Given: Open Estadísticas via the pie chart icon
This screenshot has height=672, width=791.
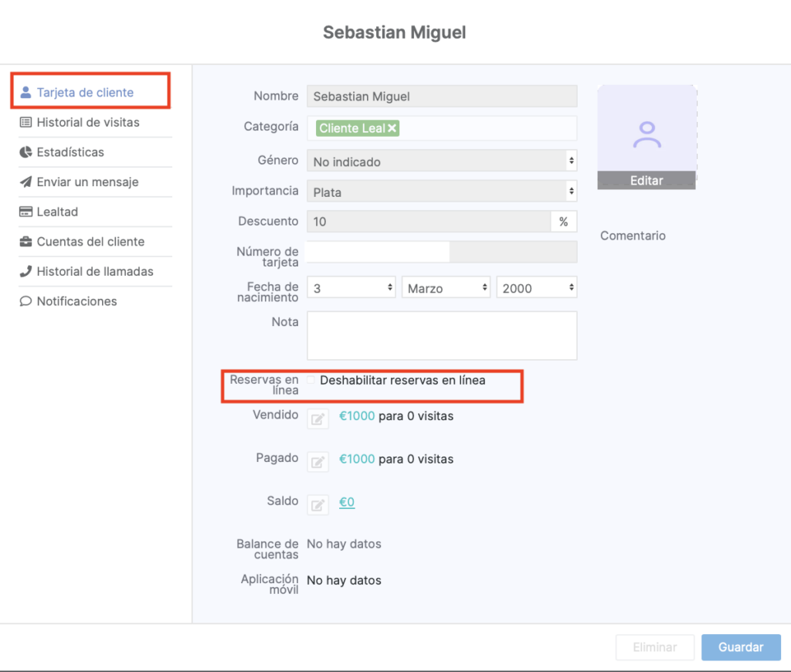Looking at the screenshot, I should (25, 152).
